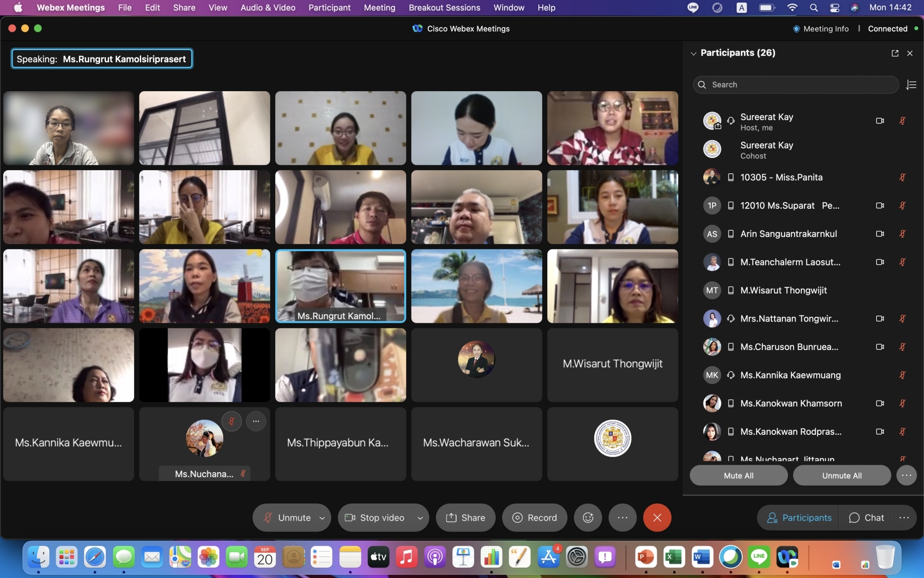Toggle mute for Sureerat Kay host
924x578 pixels.
point(902,121)
